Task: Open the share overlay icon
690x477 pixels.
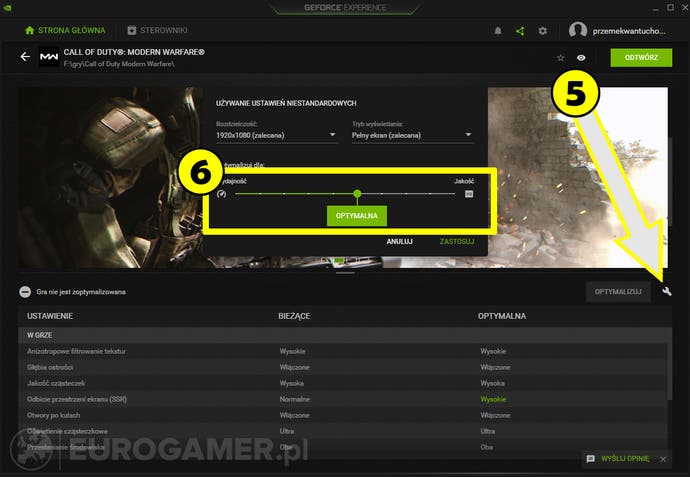Action: point(520,31)
